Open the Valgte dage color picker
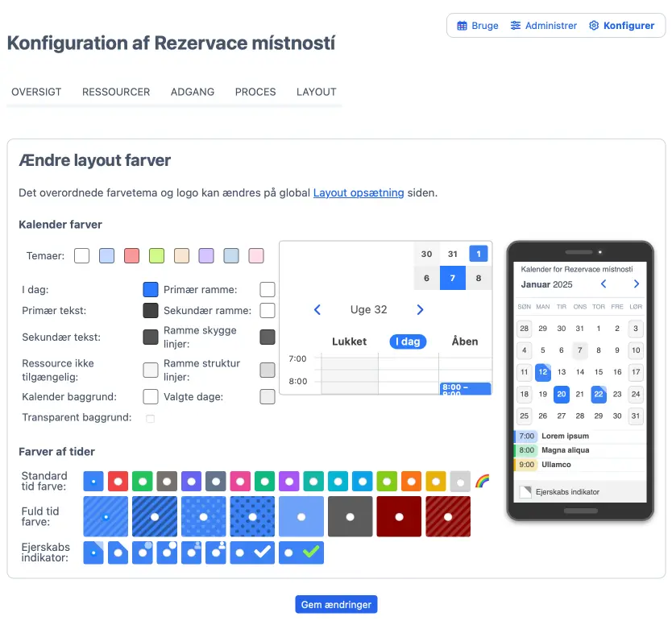This screenshot has width=672, height=625. (x=268, y=396)
